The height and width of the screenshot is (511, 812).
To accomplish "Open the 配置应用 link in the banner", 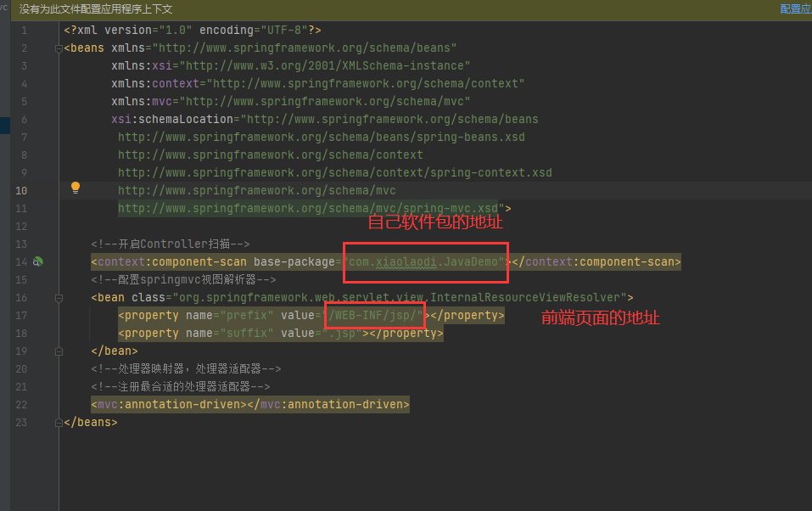I will pos(795,8).
